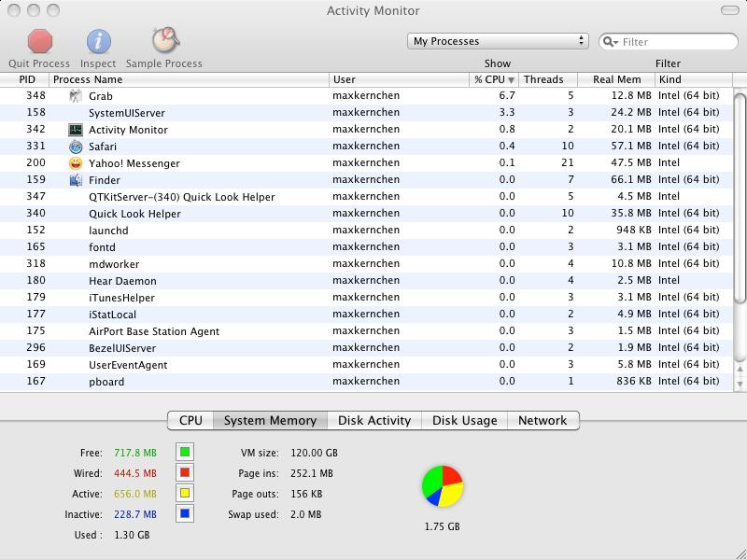Click the 717.8 MB Free value
The height and width of the screenshot is (560, 747).
135,453
